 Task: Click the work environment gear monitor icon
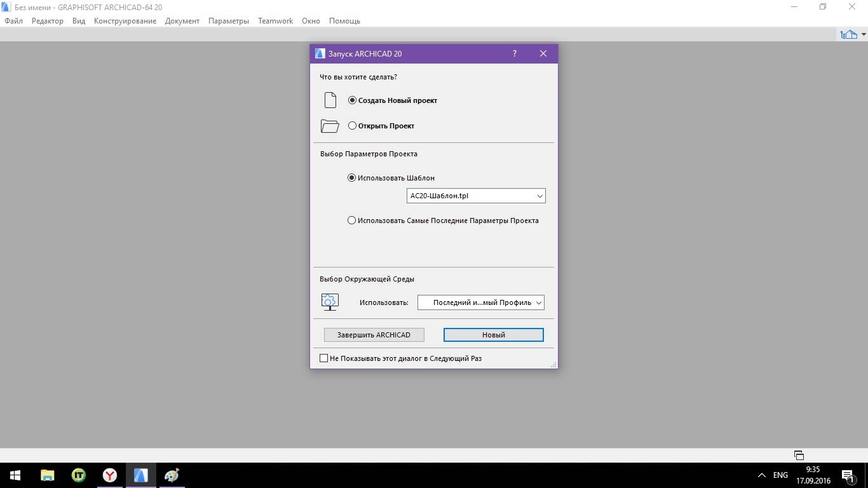(x=330, y=302)
